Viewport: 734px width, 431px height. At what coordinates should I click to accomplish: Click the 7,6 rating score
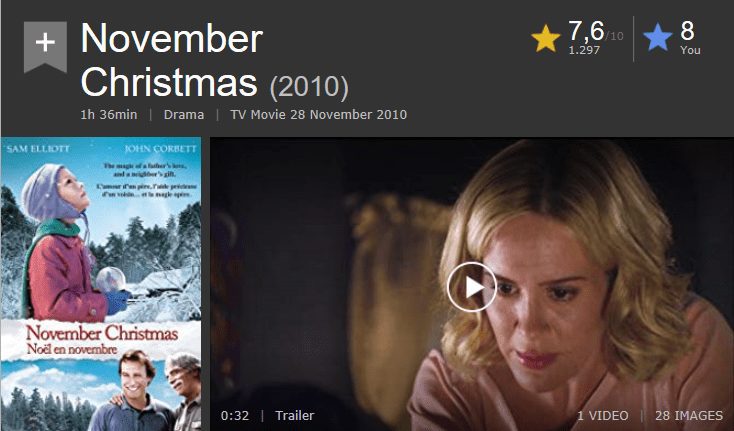point(587,31)
